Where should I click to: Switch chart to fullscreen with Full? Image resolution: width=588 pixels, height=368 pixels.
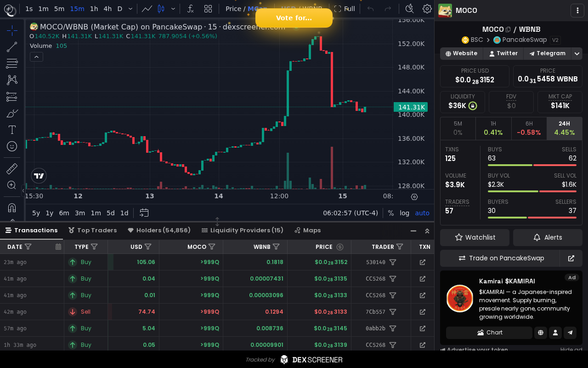[x=345, y=9]
